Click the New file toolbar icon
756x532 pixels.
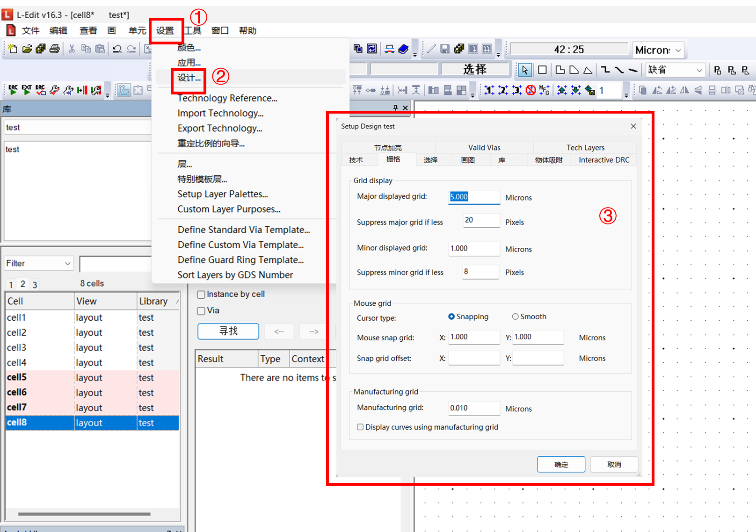click(13, 49)
